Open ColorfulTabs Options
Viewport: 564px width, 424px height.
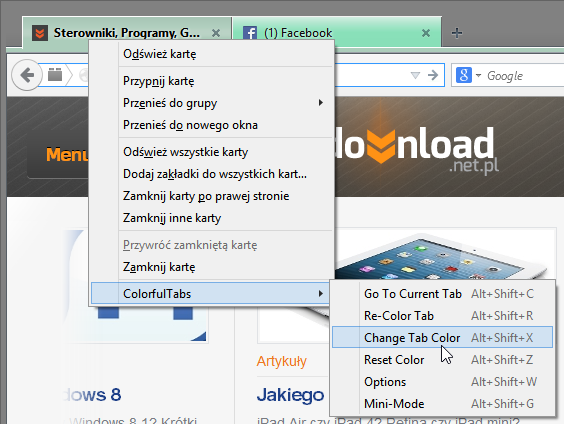[x=442, y=382]
